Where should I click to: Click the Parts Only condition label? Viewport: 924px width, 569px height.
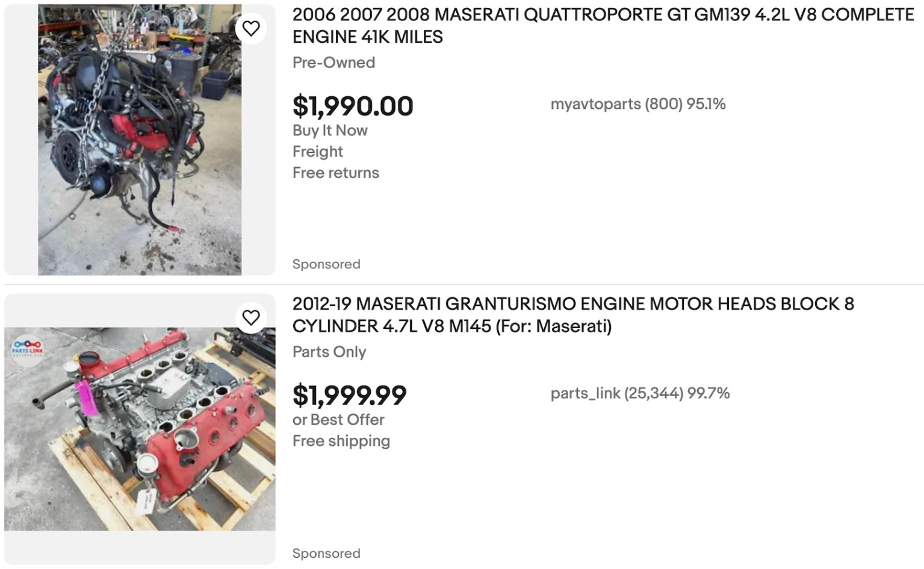pos(329,351)
